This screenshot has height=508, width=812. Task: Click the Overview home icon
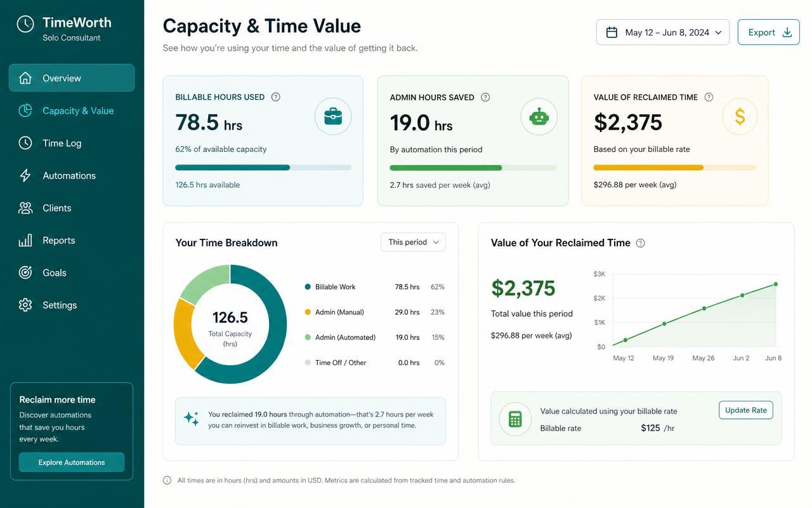tap(25, 78)
